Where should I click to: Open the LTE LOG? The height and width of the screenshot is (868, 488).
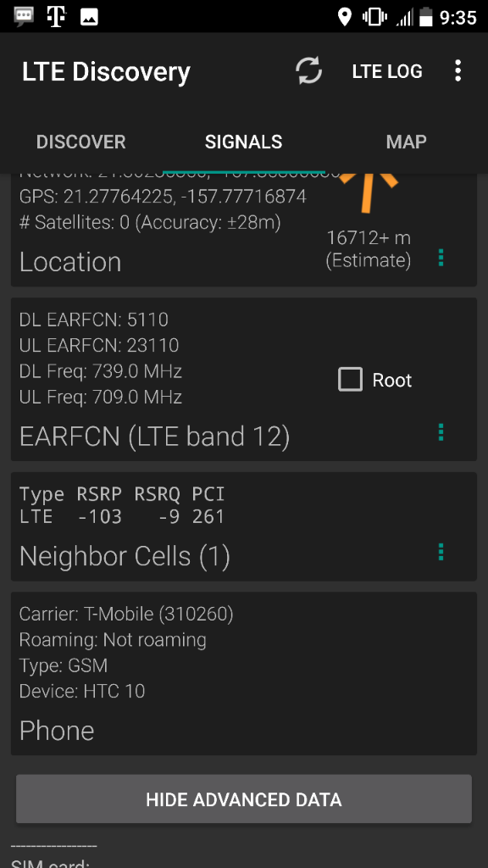387,71
